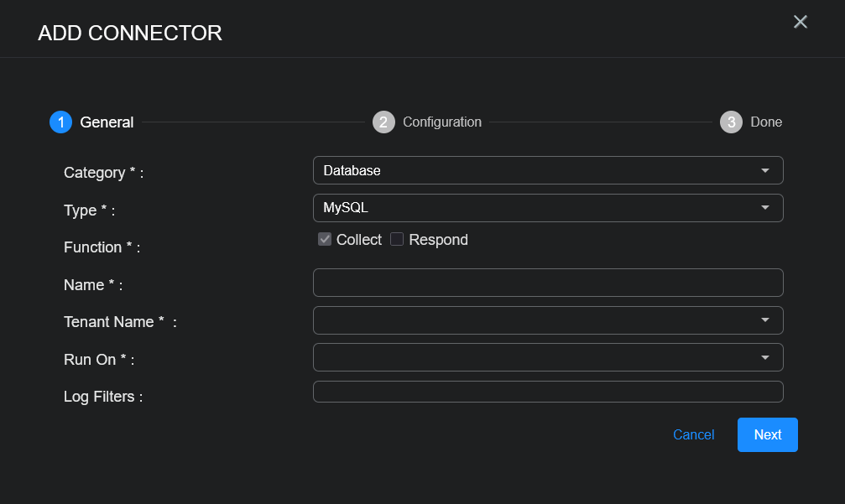Viewport: 845px width, 504px height.
Task: Focus the Name text field
Action: coord(547,283)
